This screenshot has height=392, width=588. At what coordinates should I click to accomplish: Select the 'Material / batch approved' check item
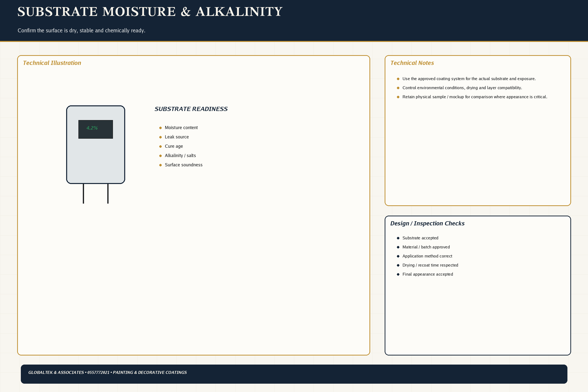coord(423,247)
